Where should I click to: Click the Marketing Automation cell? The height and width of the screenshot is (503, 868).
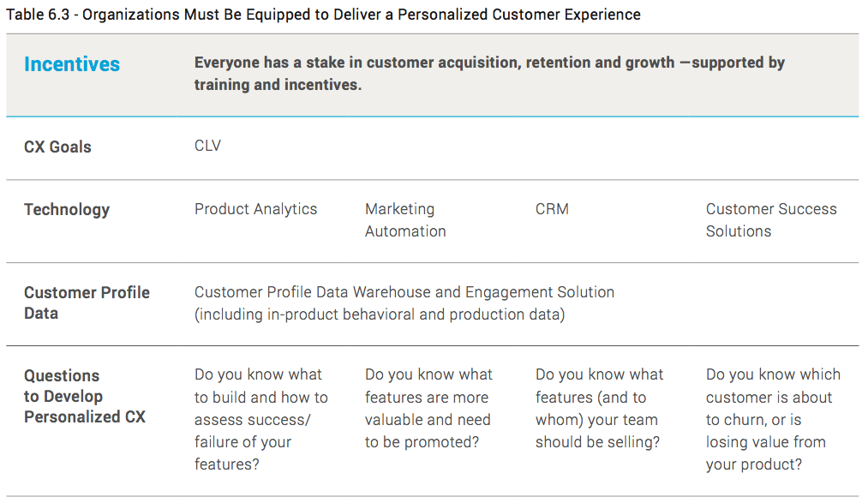coord(405,219)
